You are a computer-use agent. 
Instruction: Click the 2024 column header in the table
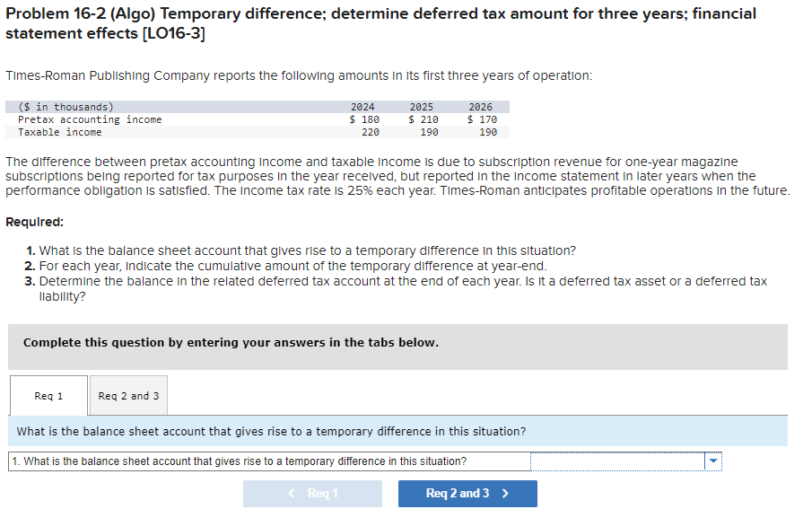[365, 106]
